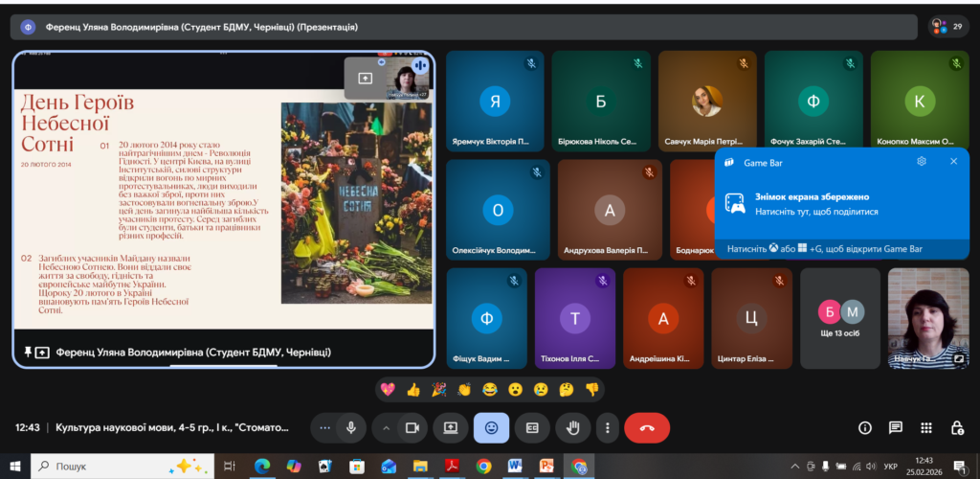Raise hand using the hand icon
The height and width of the screenshot is (479, 980).
coord(573,427)
